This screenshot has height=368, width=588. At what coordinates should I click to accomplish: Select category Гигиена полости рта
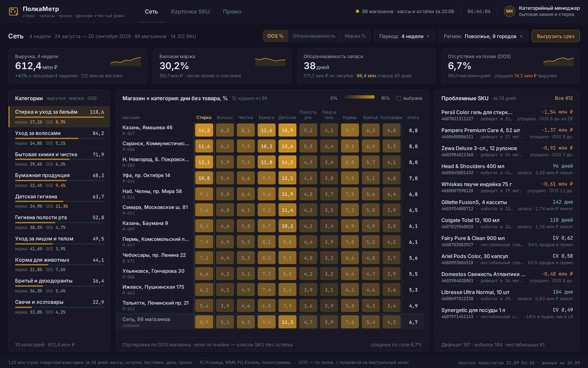pos(59,222)
